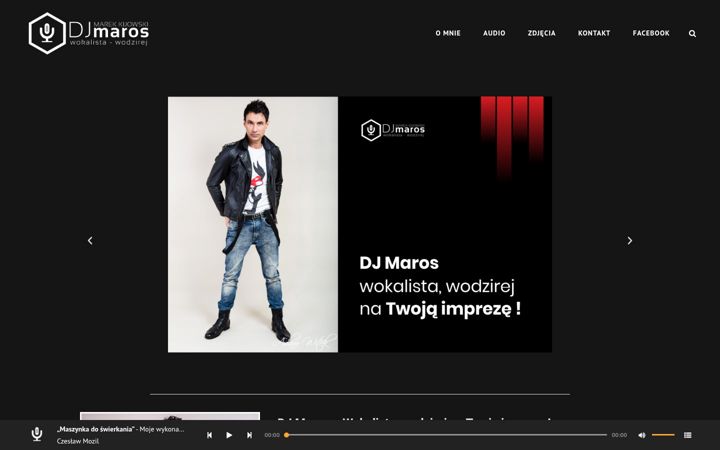Open the DJ Maros logo in header
The height and width of the screenshot is (450, 720).
pos(89,33)
